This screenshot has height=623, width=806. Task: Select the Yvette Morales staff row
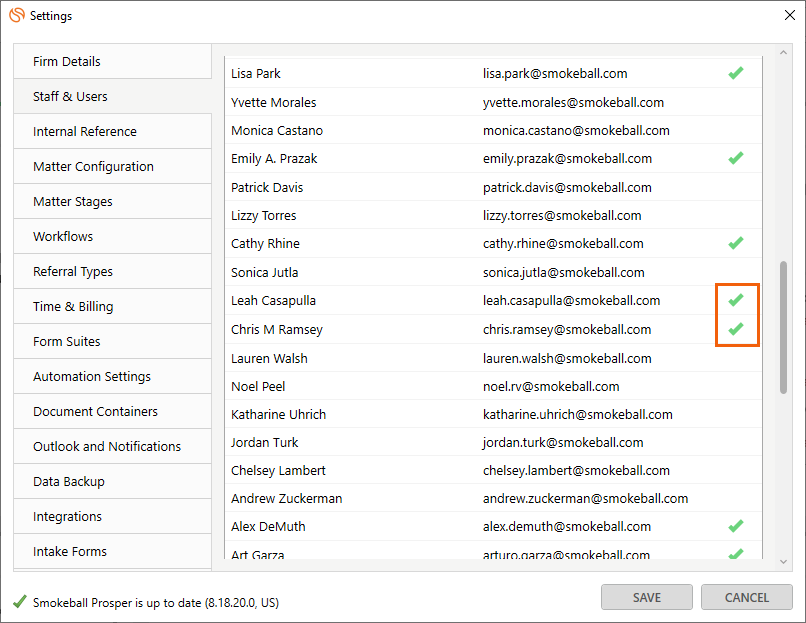coord(493,102)
